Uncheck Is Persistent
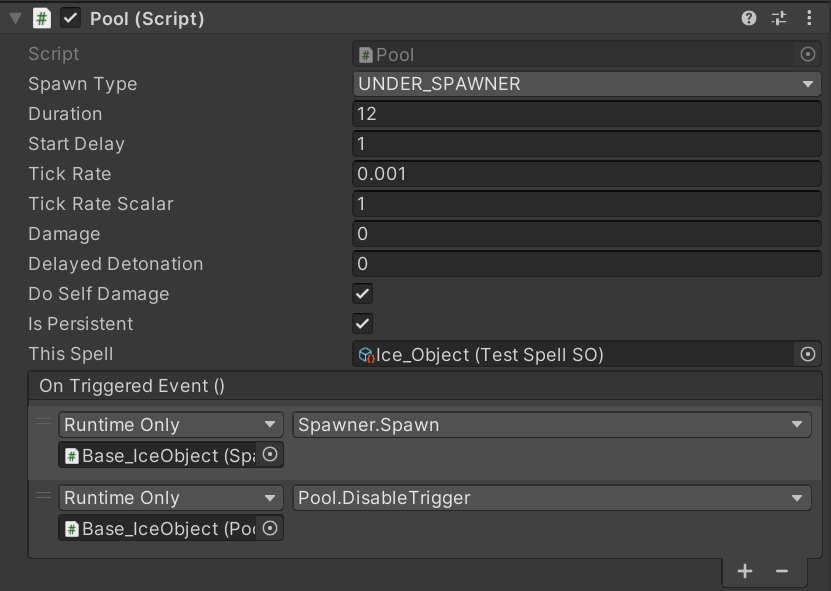This screenshot has width=831, height=591. click(363, 324)
